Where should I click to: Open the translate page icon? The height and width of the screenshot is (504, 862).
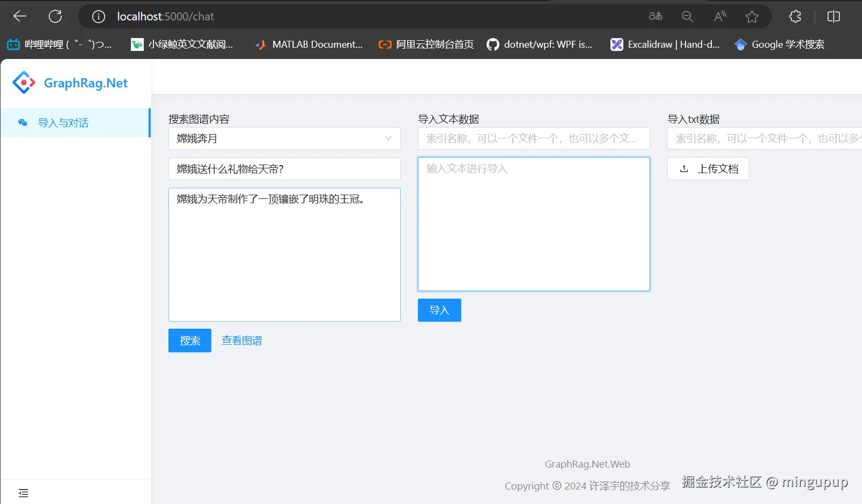click(x=655, y=17)
